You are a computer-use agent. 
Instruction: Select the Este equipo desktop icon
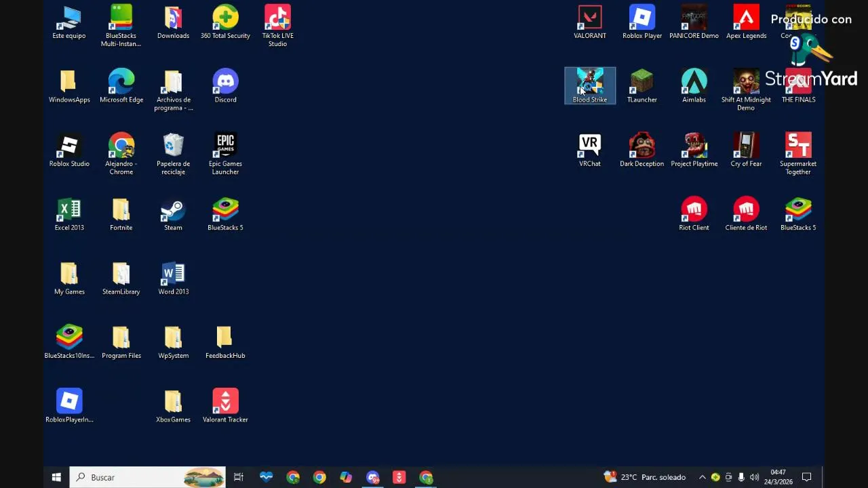pos(69,22)
